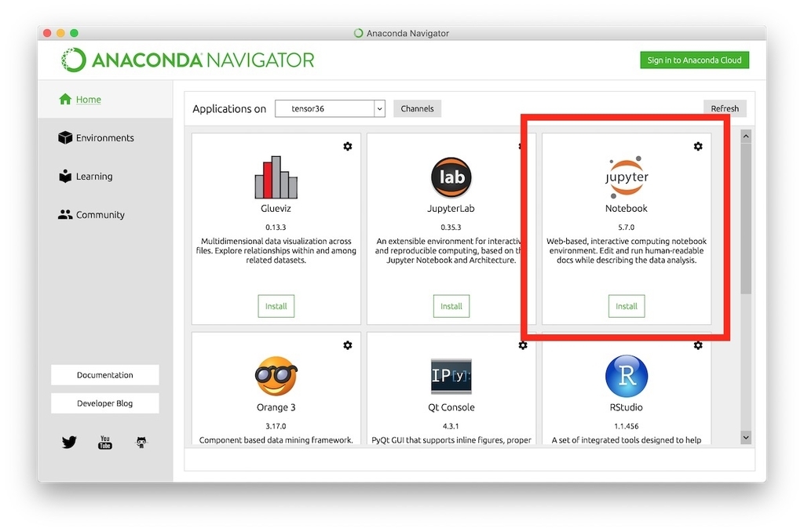Open the Glueviz tile settings gear
This screenshot has height=532, width=804.
coord(348,147)
